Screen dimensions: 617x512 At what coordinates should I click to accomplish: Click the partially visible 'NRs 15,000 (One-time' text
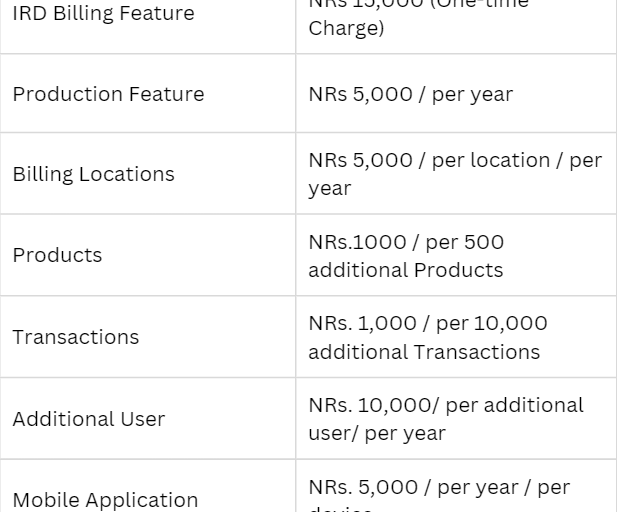click(x=418, y=4)
